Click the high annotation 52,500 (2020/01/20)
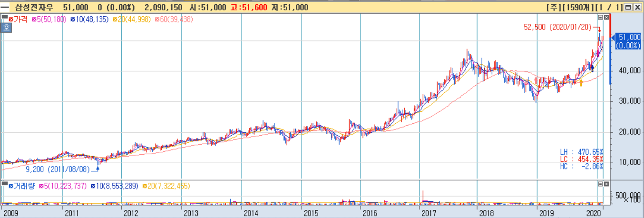 (557, 28)
